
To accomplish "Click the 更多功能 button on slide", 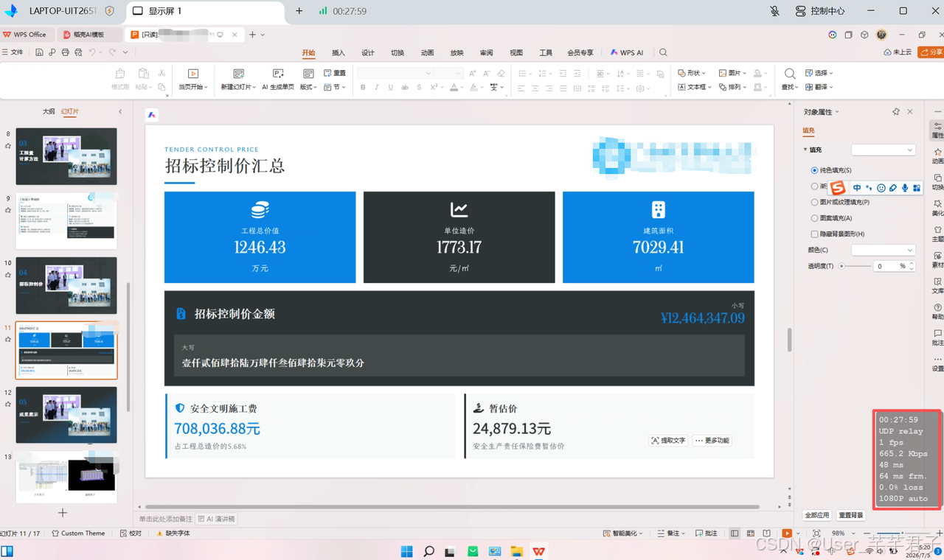I will click(x=712, y=441).
